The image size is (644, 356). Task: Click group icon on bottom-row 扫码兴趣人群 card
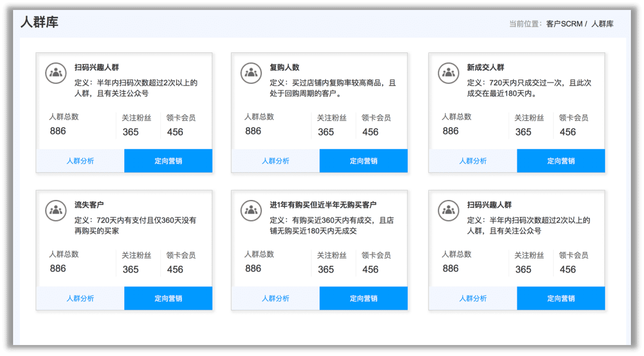[x=448, y=210]
